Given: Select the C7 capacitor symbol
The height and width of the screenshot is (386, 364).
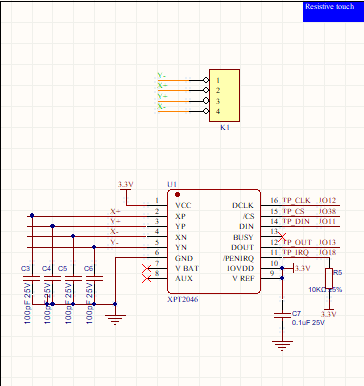Looking at the screenshot, I should (282, 315).
